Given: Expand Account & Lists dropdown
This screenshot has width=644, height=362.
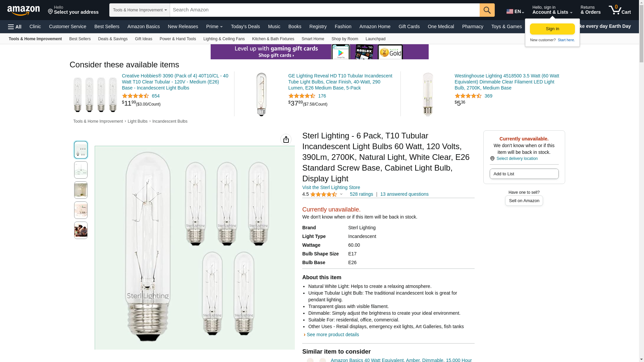Looking at the screenshot, I should coord(552,10).
